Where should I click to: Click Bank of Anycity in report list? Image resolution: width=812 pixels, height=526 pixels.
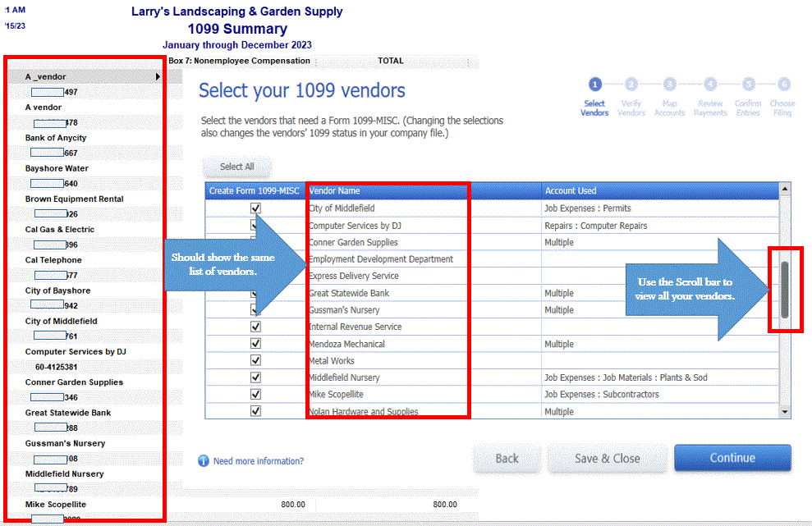coord(55,138)
